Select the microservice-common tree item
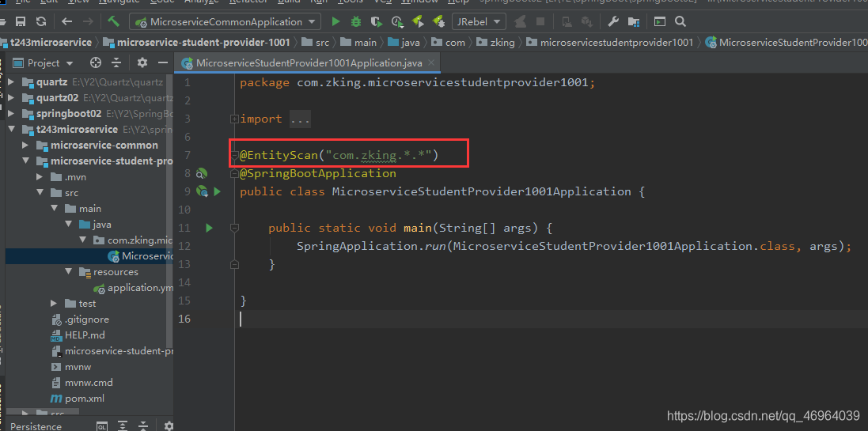The width and height of the screenshot is (868, 431). 97,145
